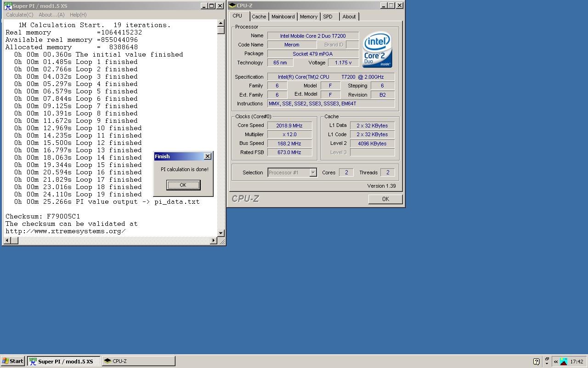Image resolution: width=588 pixels, height=368 pixels.
Task: Click the Super PI vertical scroll up arrow
Action: pos(221,24)
